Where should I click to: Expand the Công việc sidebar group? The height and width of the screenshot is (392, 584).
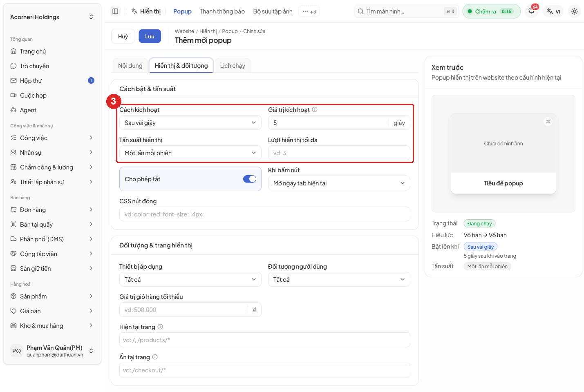52,138
